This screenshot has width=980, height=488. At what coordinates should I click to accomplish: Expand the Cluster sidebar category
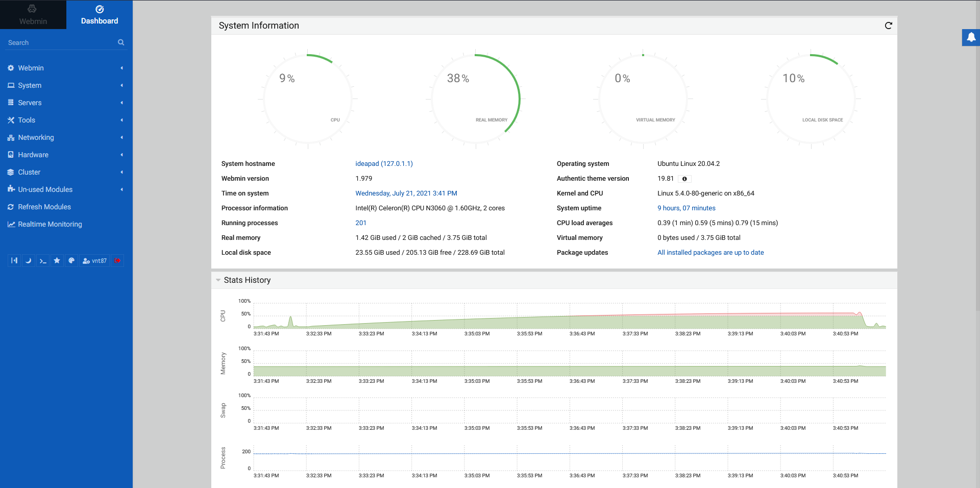pyautogui.click(x=66, y=172)
